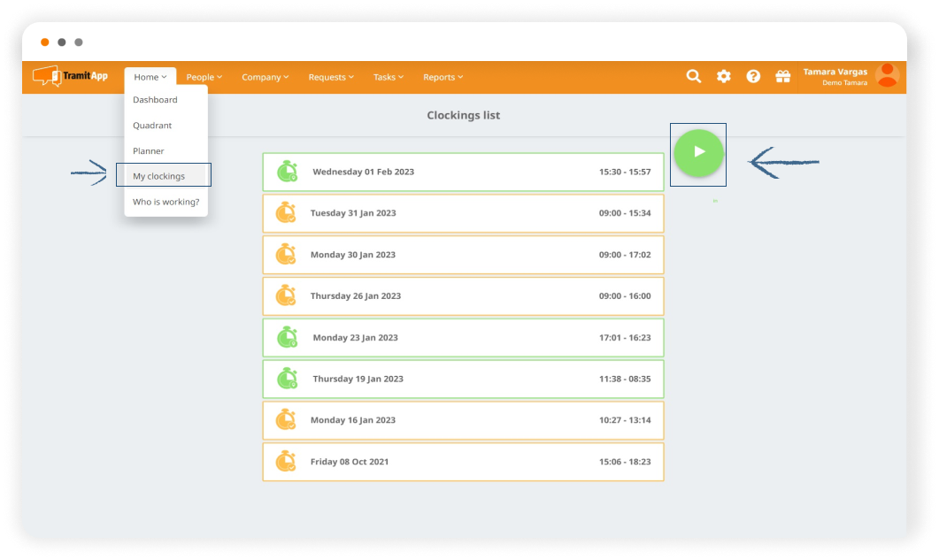939x560 pixels.
Task: Click stopwatch icon for Wednesday 01 Feb 2023
Action: 287,172
